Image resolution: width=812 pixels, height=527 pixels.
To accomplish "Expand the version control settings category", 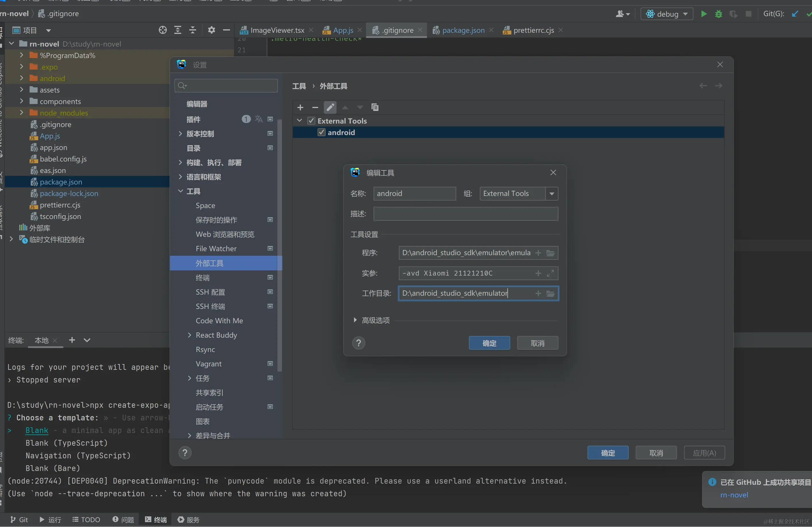I will (x=181, y=134).
